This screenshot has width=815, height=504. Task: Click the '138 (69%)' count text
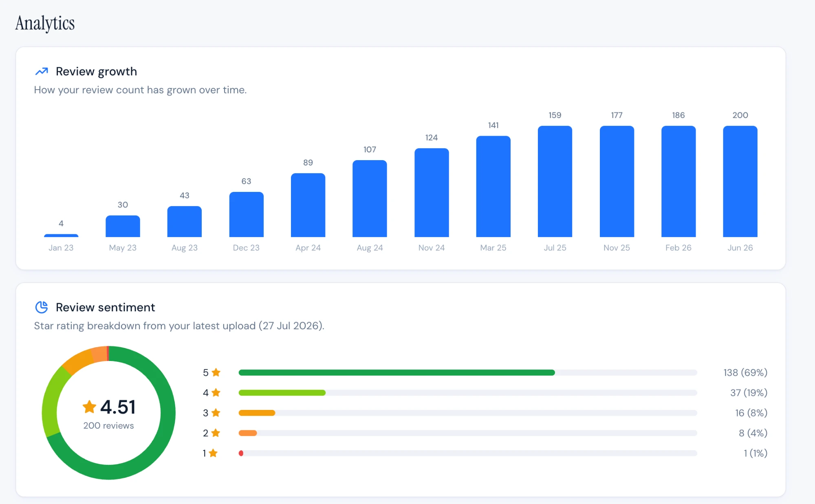745,372
